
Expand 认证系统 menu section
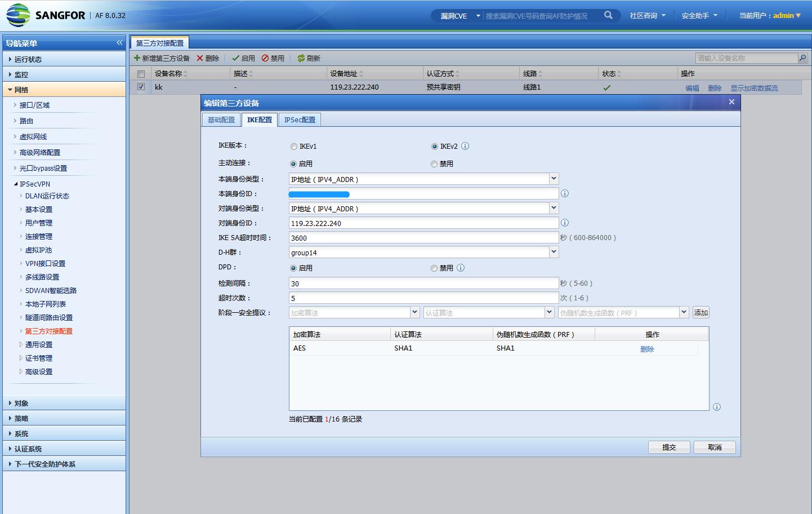[64, 449]
